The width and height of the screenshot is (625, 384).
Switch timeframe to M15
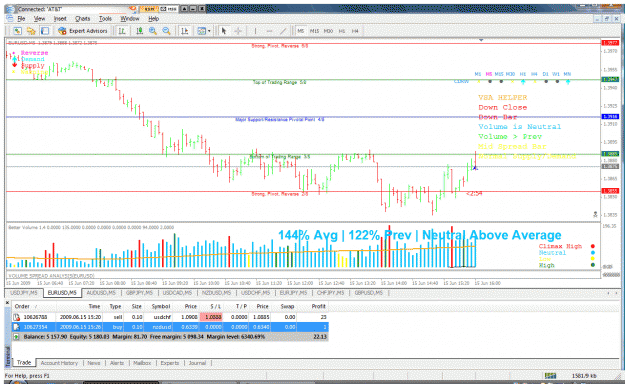pos(314,31)
